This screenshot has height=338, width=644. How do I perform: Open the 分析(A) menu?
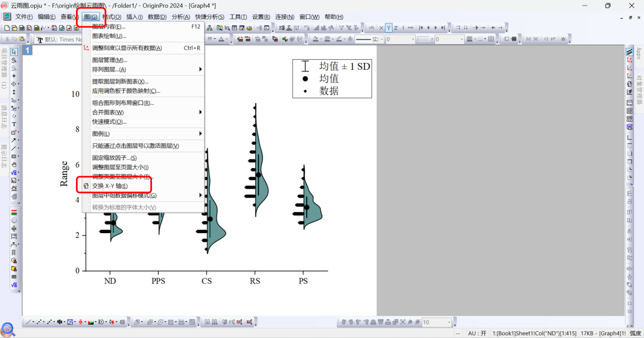tap(181, 17)
